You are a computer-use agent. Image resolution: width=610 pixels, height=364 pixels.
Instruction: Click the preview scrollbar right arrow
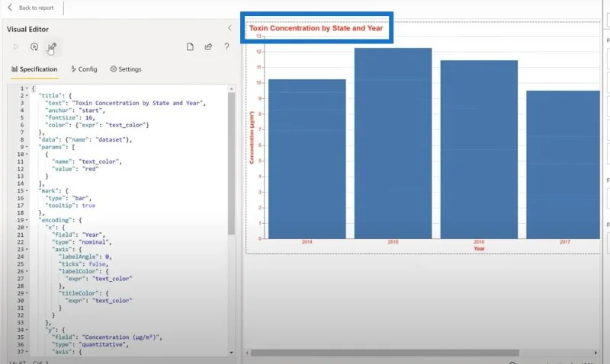click(596, 353)
